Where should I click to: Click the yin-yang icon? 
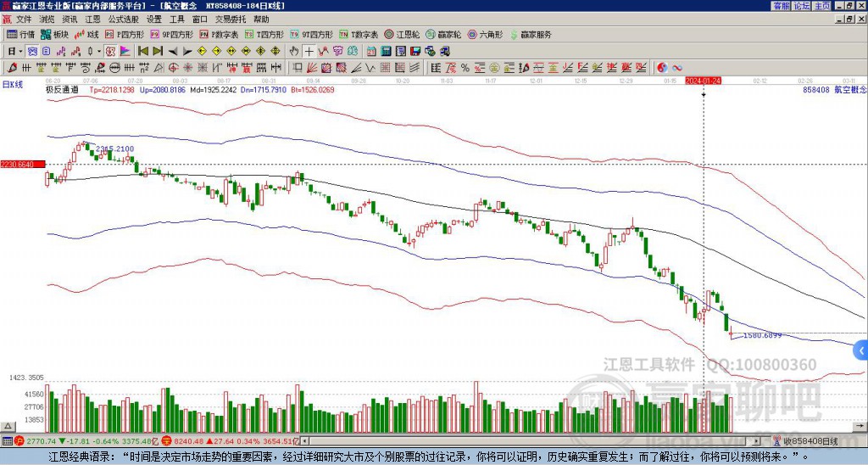point(662,68)
